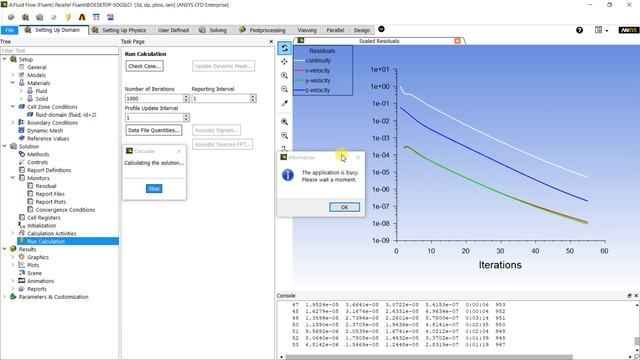Select Methods under Solution

38,154
